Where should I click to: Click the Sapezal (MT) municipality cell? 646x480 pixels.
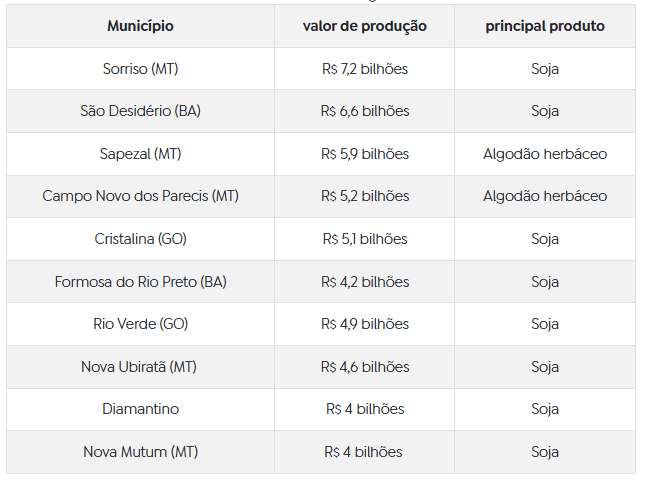click(140, 154)
